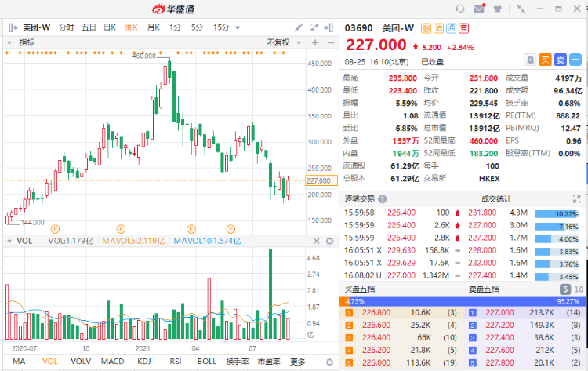Expand chart to fullscreen icon
The height and width of the screenshot is (371, 588).
point(314,27)
